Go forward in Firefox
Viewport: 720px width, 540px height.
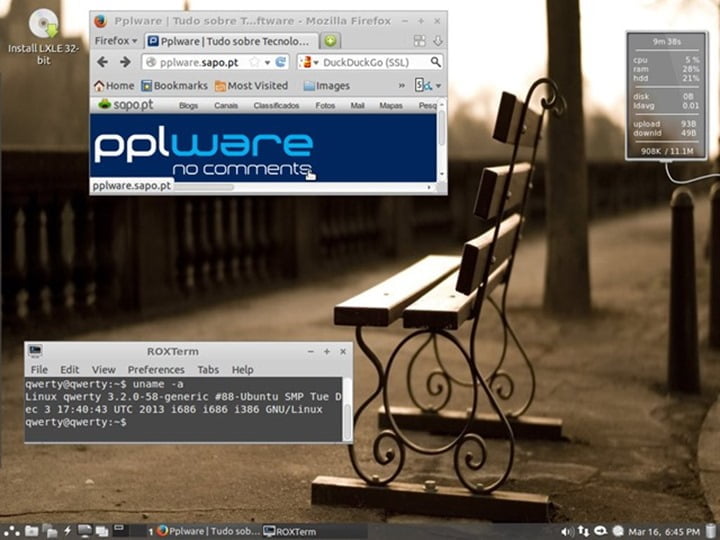click(125, 62)
